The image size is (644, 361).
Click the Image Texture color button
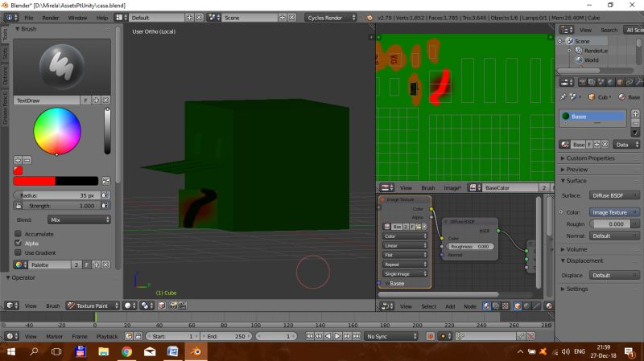[x=614, y=212]
